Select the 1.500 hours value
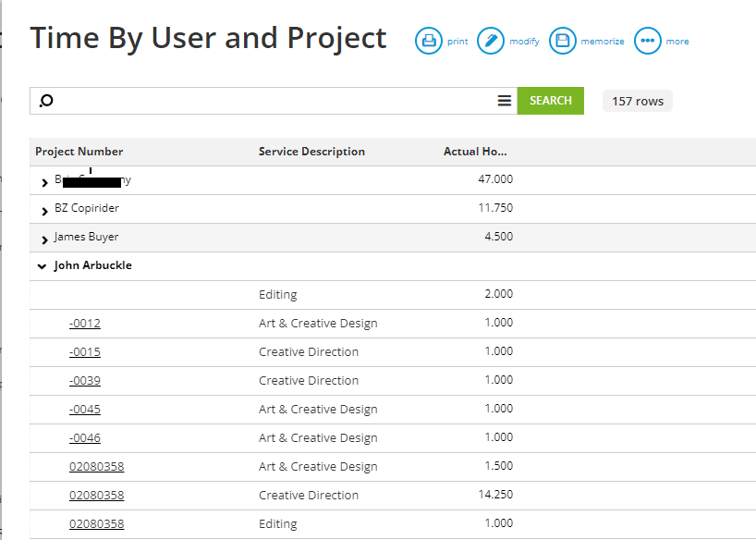The height and width of the screenshot is (540, 756). tap(498, 466)
